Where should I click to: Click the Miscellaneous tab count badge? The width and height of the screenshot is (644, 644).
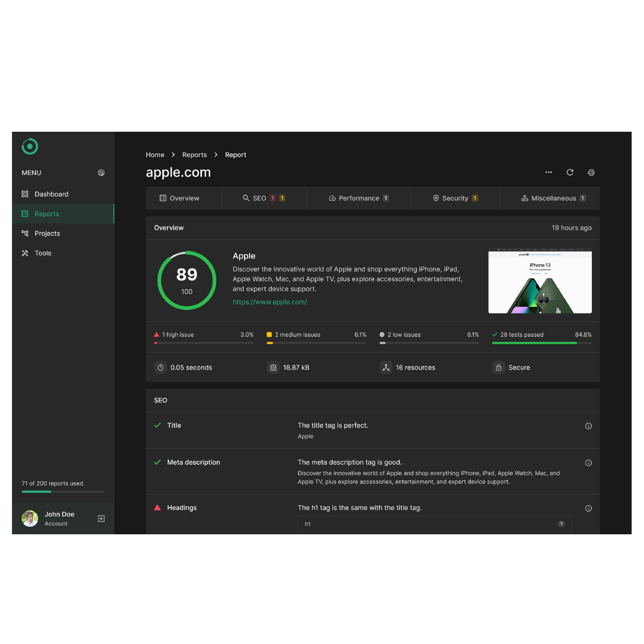(583, 198)
